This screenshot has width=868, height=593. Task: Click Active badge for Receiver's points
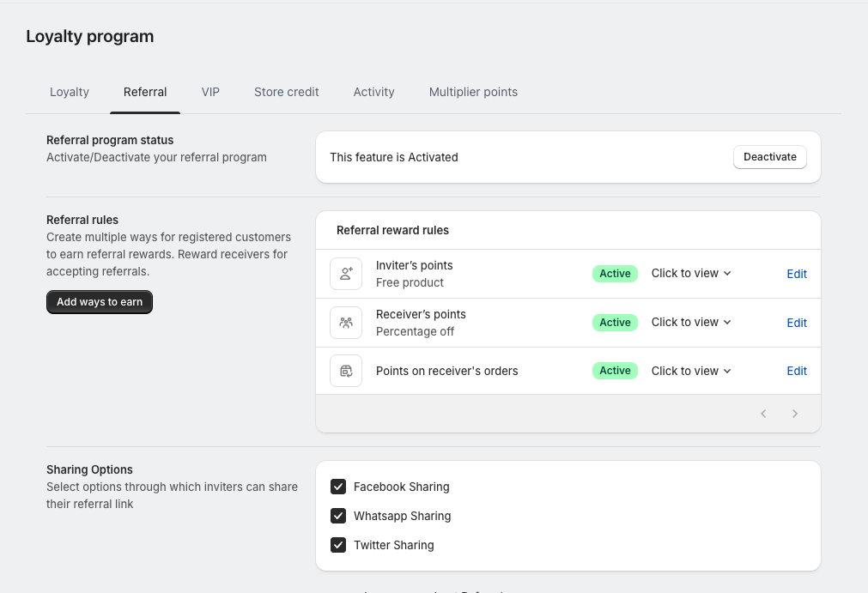click(615, 322)
